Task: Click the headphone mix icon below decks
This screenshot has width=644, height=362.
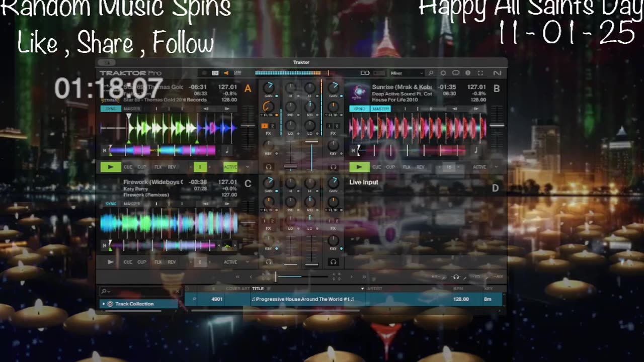Action: tap(456, 277)
